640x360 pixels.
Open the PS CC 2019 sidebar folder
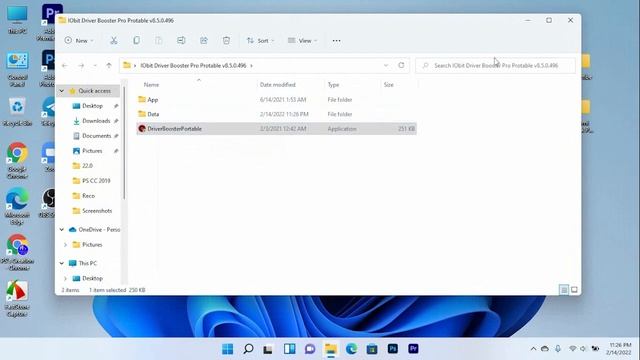[96, 180]
